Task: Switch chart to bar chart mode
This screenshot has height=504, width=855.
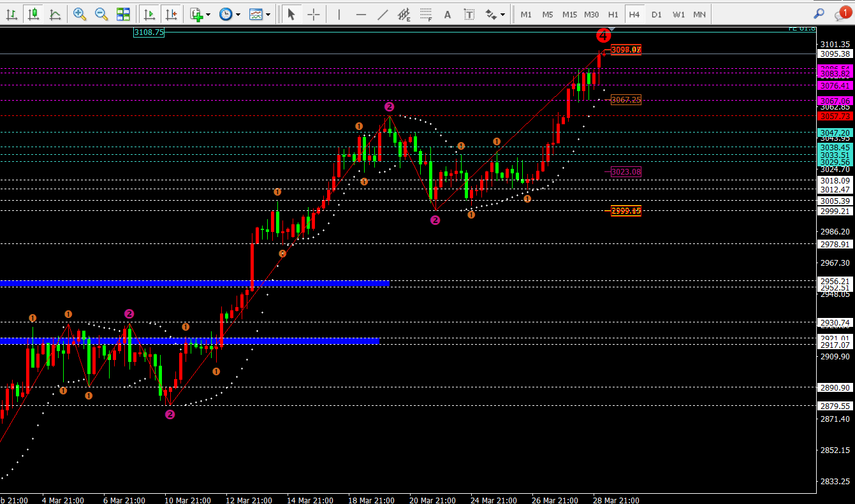Action: click(11, 14)
